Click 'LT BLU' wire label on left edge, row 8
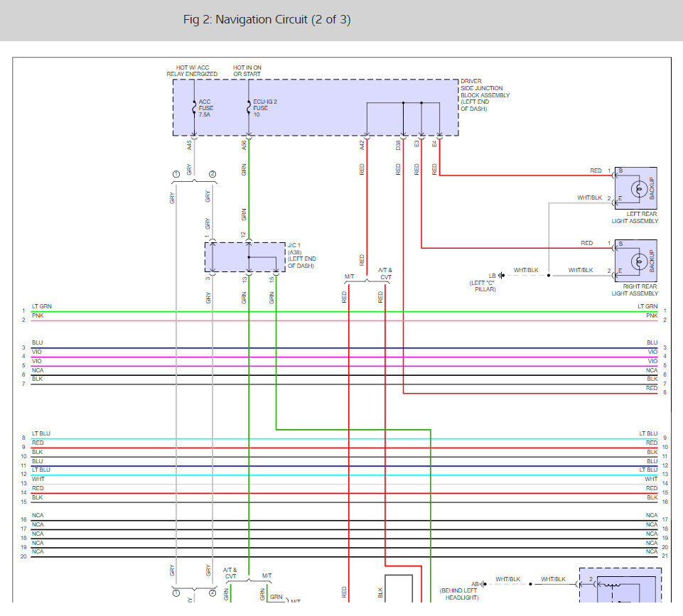The image size is (683, 616). click(41, 433)
